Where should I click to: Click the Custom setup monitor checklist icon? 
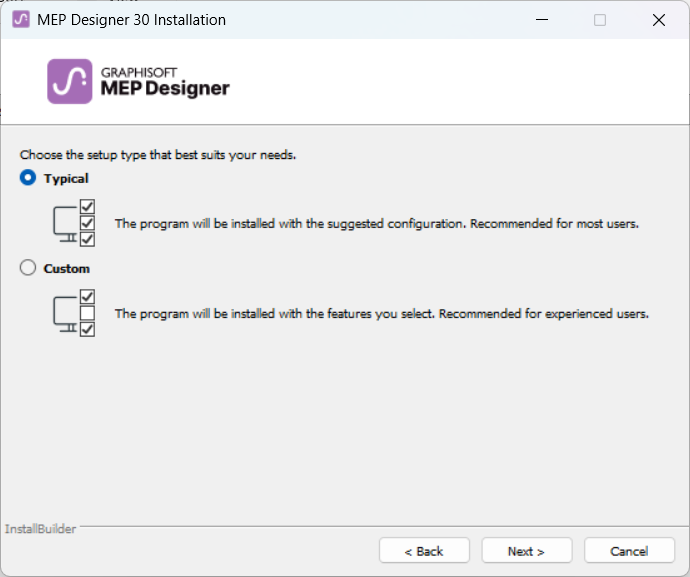tap(74, 313)
